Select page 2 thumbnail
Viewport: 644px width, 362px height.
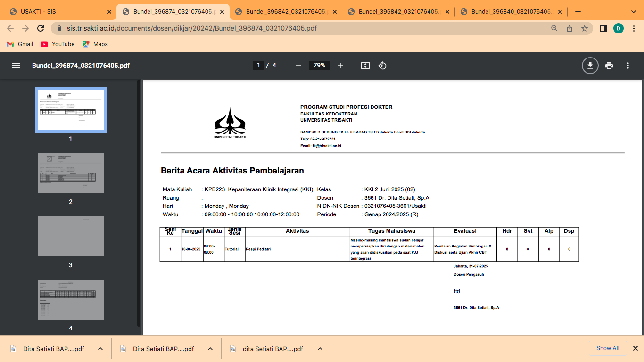71,173
